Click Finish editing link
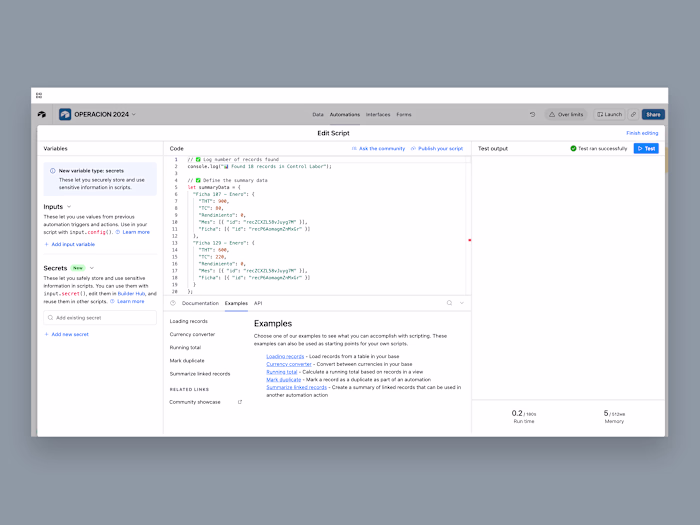This screenshot has height=525, width=700. pos(642,133)
